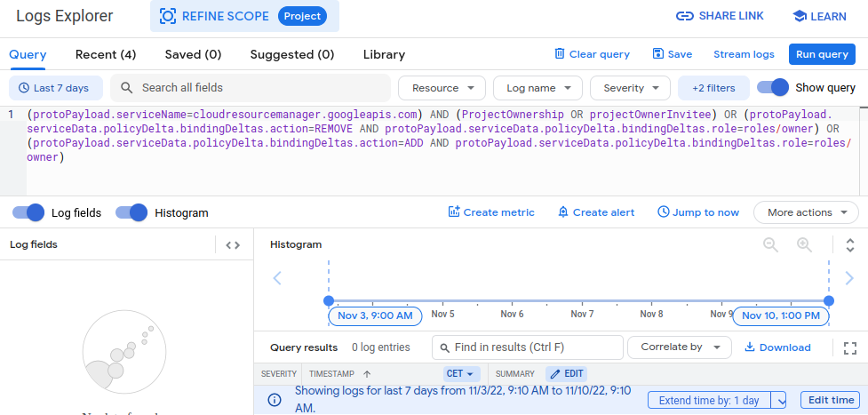Download the query results
Screen dimensions: 868x415
point(777,347)
